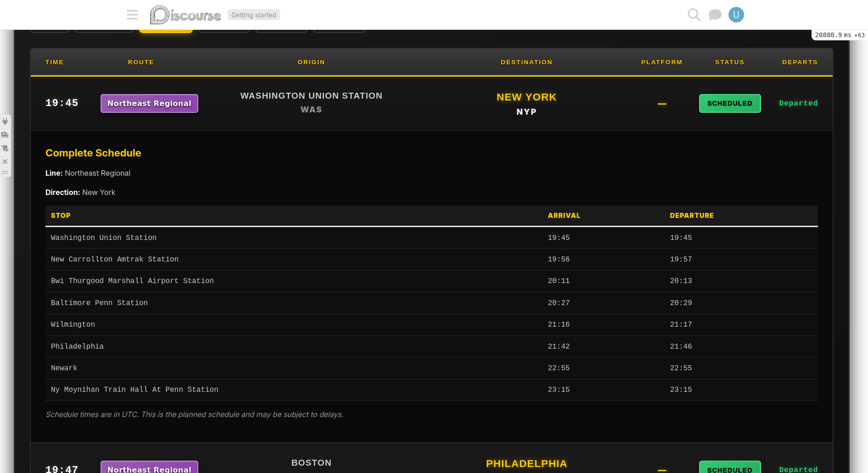Image resolution: width=868 pixels, height=473 pixels.
Task: Click the Northeast Regional route badge for 19:45
Action: 149,103
